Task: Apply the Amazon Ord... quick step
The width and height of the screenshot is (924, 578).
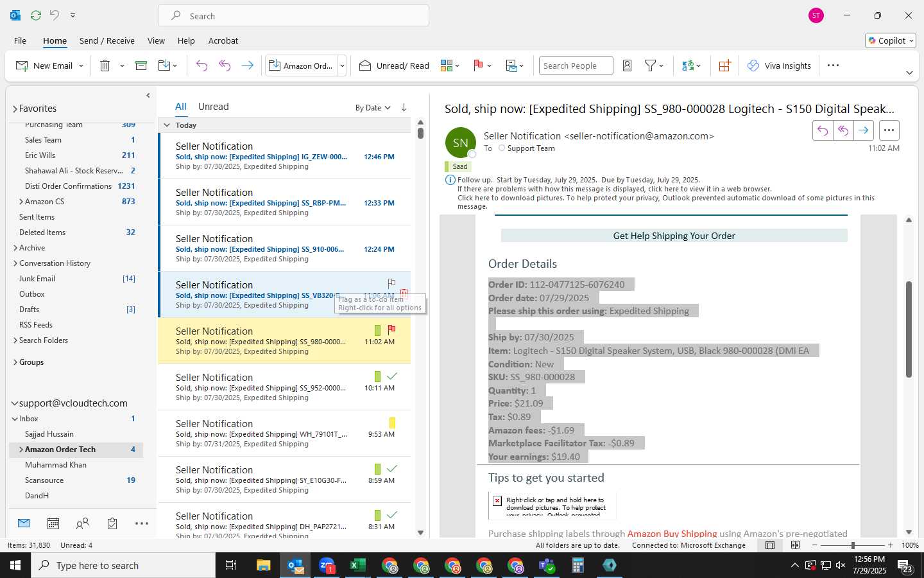Action: [x=302, y=66]
